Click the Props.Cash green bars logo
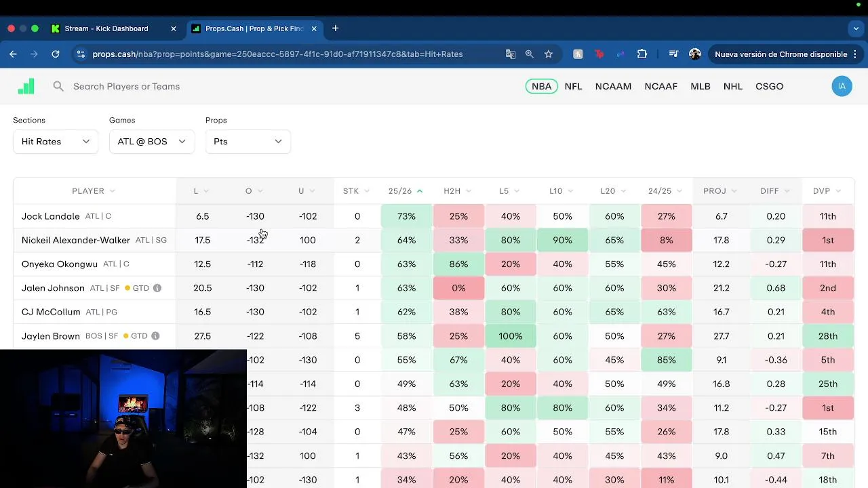The height and width of the screenshot is (488, 868). tap(26, 86)
